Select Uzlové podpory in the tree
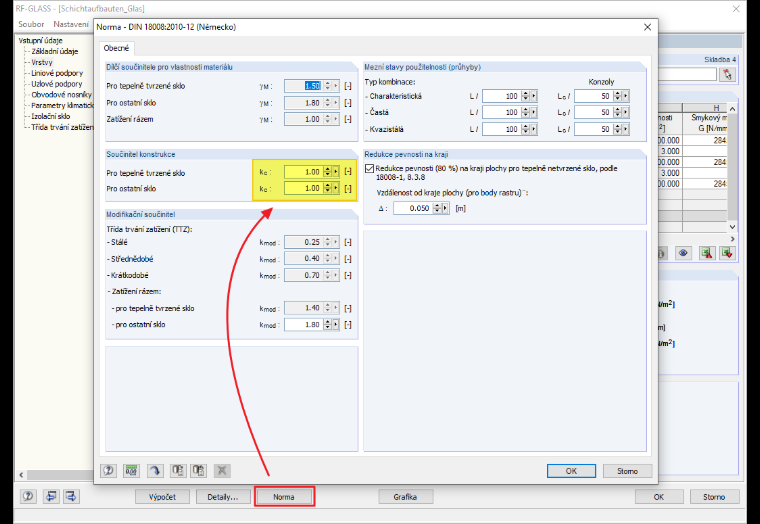 tap(57, 84)
